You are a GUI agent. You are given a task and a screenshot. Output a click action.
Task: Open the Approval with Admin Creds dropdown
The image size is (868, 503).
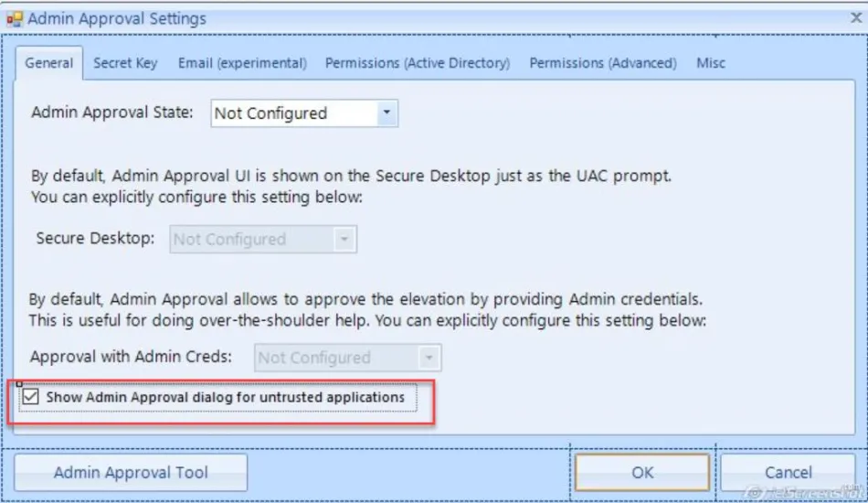pos(429,358)
